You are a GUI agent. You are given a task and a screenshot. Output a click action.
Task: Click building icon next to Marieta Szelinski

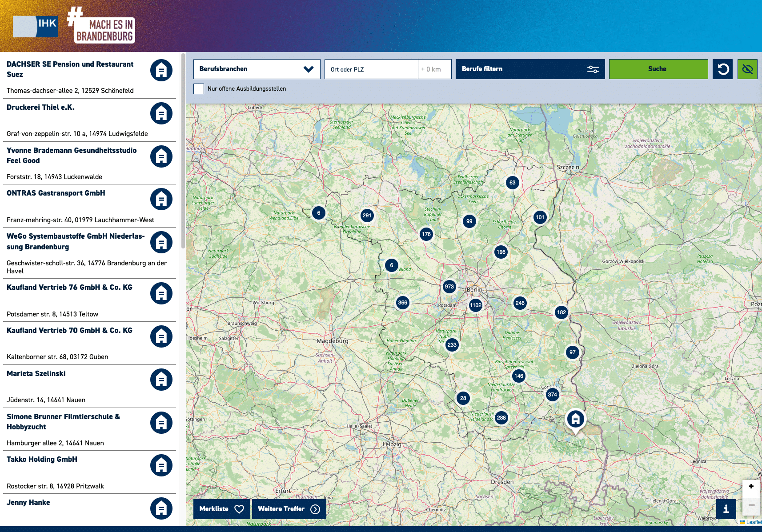pyautogui.click(x=161, y=380)
